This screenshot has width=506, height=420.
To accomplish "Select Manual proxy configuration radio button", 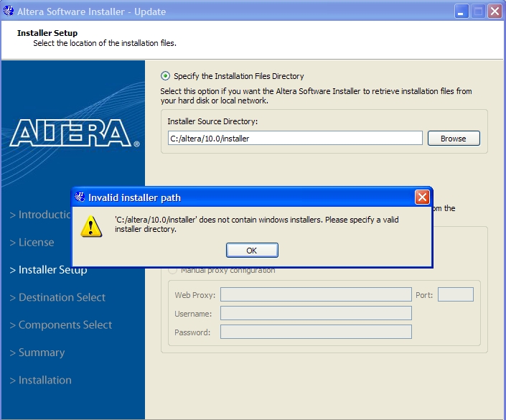I will (173, 271).
